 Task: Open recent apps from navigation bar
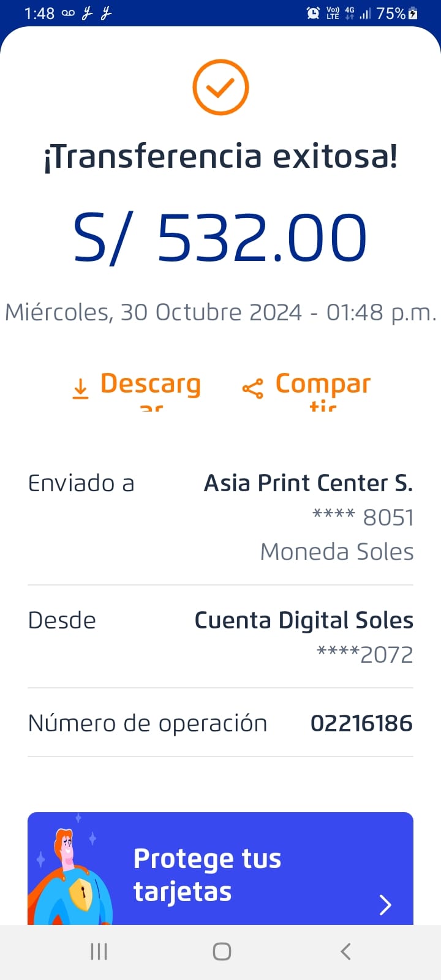tap(99, 951)
